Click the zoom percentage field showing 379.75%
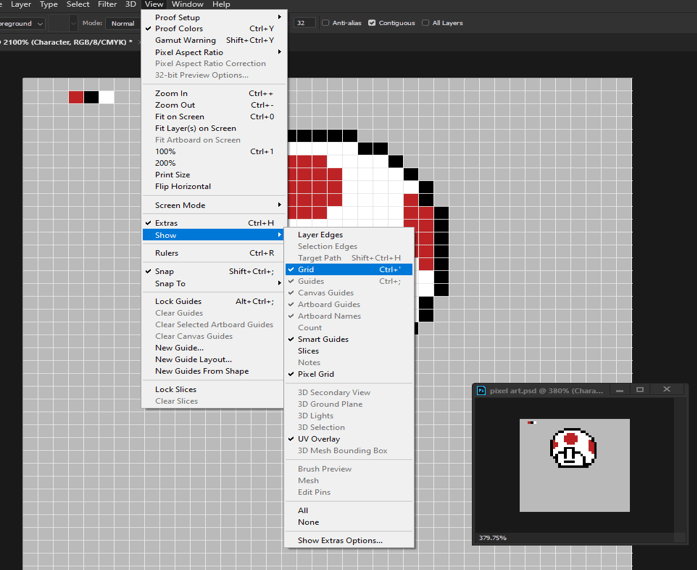Viewport: 697px width, 570px height. (493, 538)
